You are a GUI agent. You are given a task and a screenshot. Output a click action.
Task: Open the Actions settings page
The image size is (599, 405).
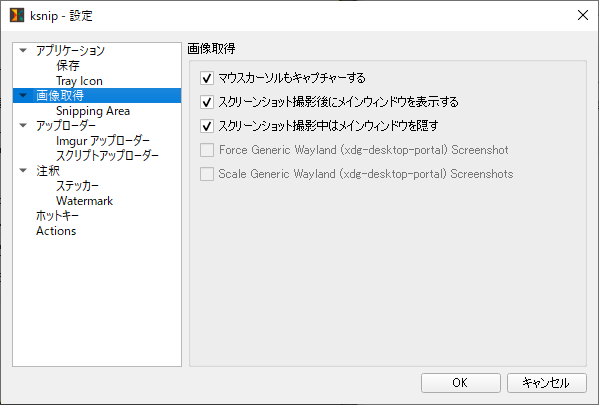56,231
